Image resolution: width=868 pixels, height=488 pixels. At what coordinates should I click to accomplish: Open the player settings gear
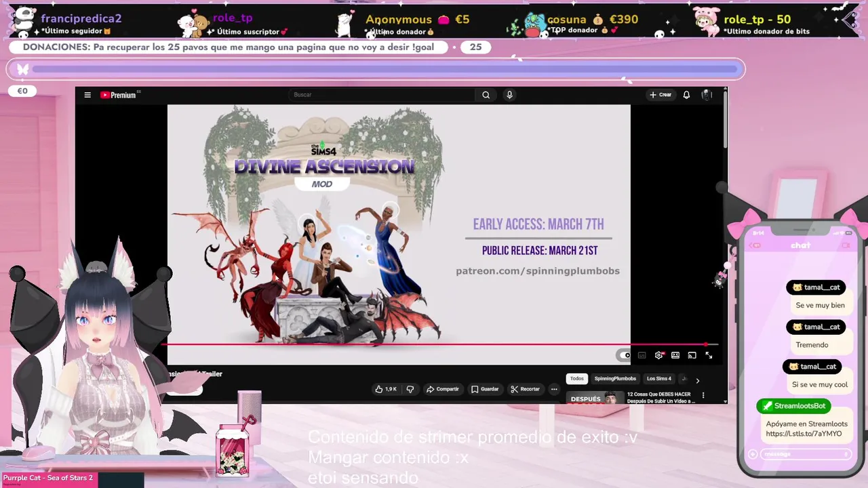(x=658, y=355)
